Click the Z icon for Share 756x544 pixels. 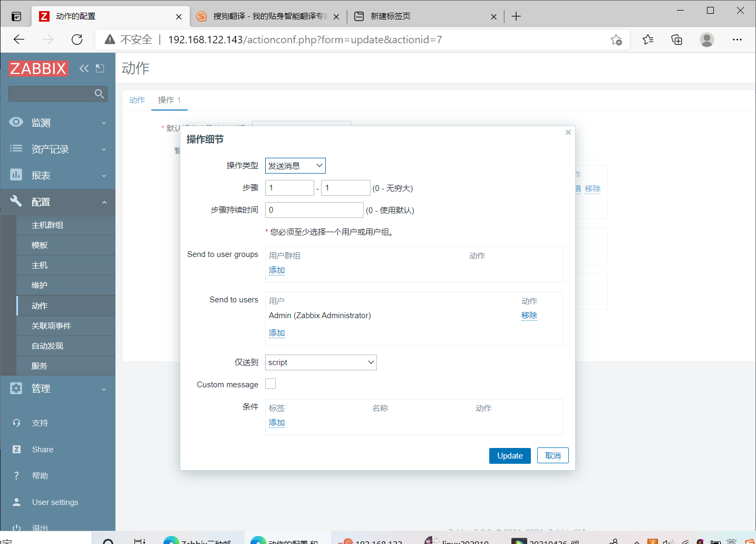(16, 449)
